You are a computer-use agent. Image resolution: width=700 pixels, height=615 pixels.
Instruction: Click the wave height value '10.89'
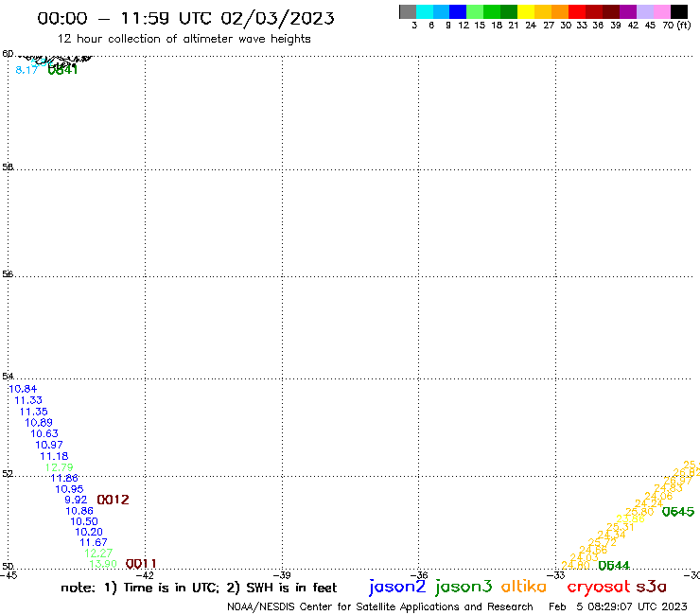click(39, 423)
